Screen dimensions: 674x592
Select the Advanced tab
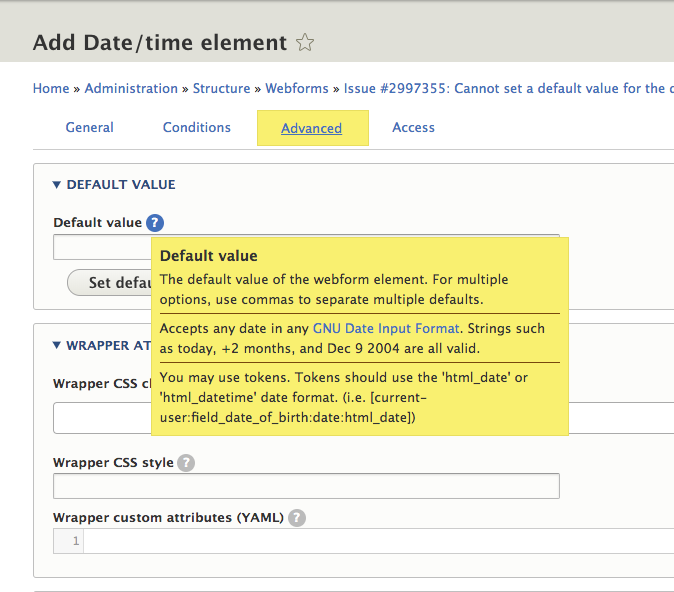tap(312, 128)
